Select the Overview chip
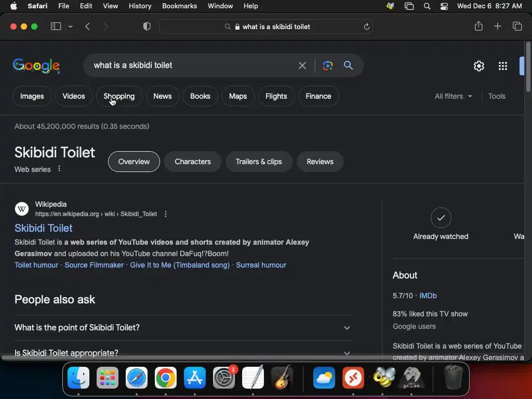 coord(134,162)
